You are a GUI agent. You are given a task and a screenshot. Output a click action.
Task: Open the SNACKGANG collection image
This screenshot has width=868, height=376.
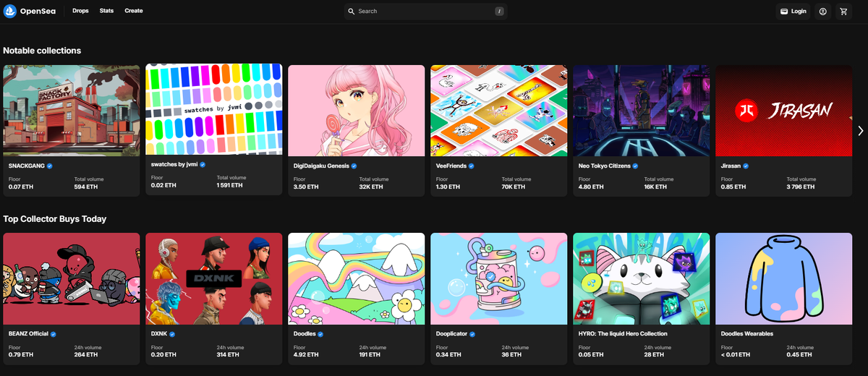(x=72, y=111)
